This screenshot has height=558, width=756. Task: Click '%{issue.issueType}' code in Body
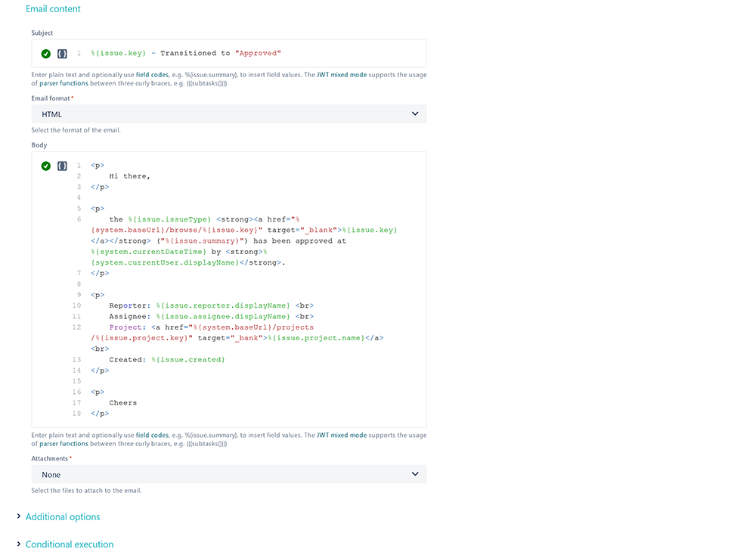click(169, 219)
